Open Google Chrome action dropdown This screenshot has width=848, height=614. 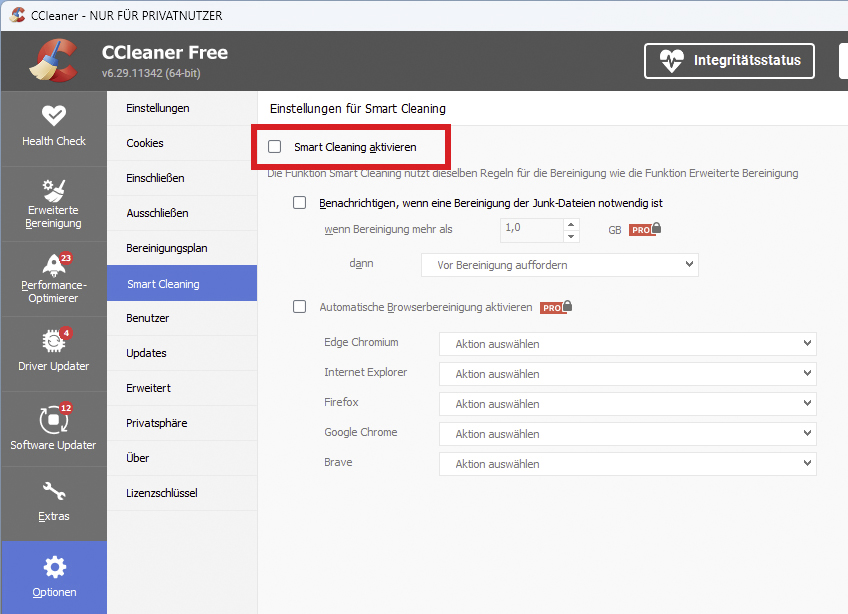(627, 434)
